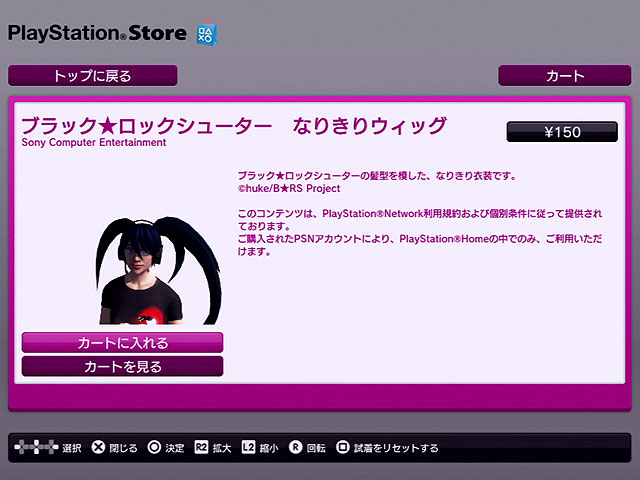Click the avatar wig preview image
640x480 pixels.
coord(158,270)
